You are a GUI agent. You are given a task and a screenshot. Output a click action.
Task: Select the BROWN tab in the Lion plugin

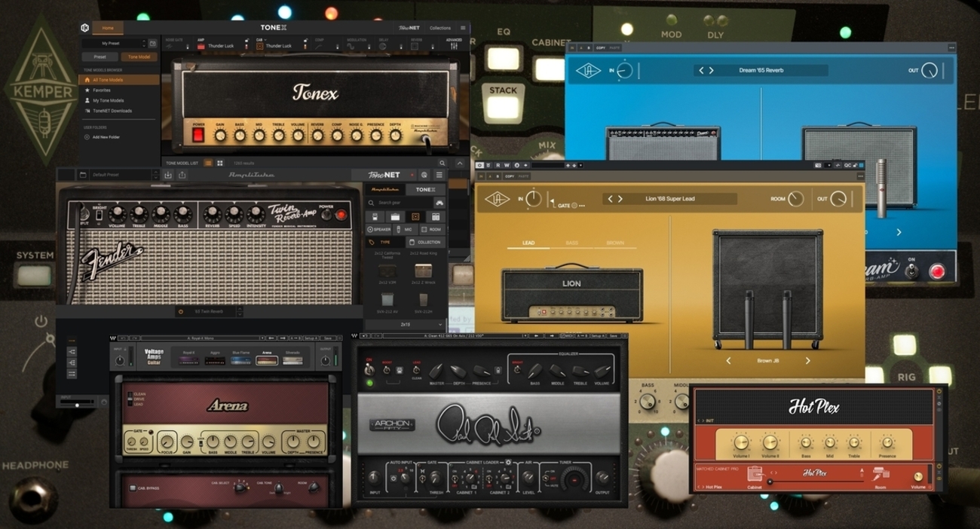pyautogui.click(x=614, y=243)
